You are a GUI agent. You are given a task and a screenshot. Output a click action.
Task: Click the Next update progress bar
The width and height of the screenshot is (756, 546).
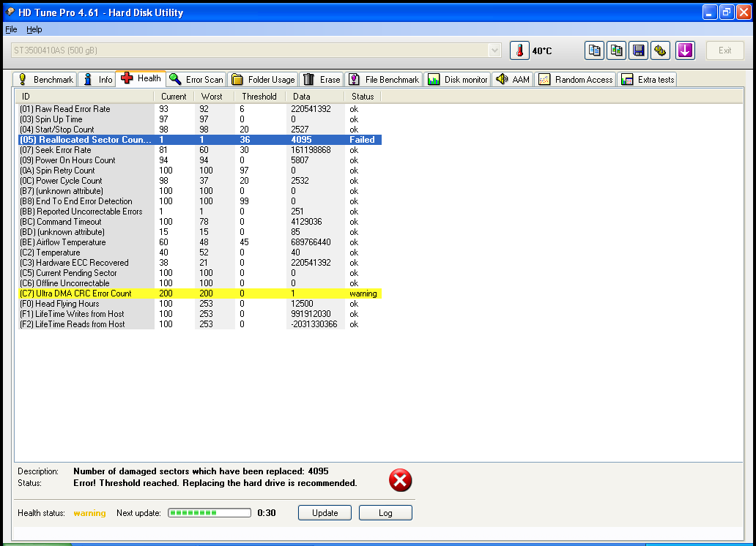[x=210, y=513]
